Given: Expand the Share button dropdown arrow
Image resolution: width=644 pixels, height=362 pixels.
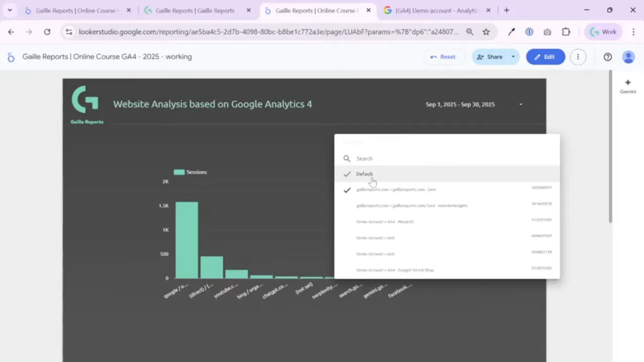Looking at the screenshot, I should (x=513, y=57).
